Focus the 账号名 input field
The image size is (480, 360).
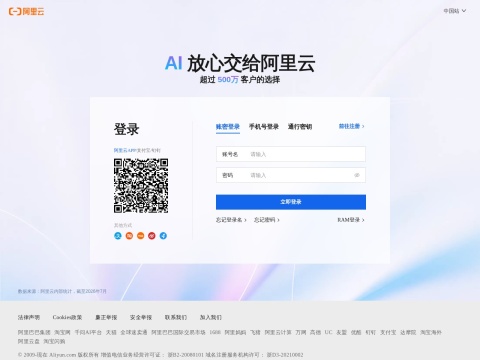pyautogui.click(x=291, y=154)
